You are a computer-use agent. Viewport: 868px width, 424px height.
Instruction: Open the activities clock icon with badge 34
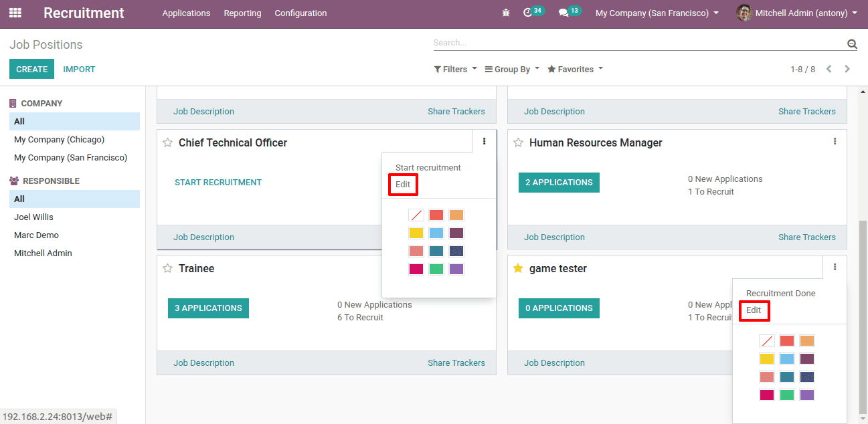(528, 13)
